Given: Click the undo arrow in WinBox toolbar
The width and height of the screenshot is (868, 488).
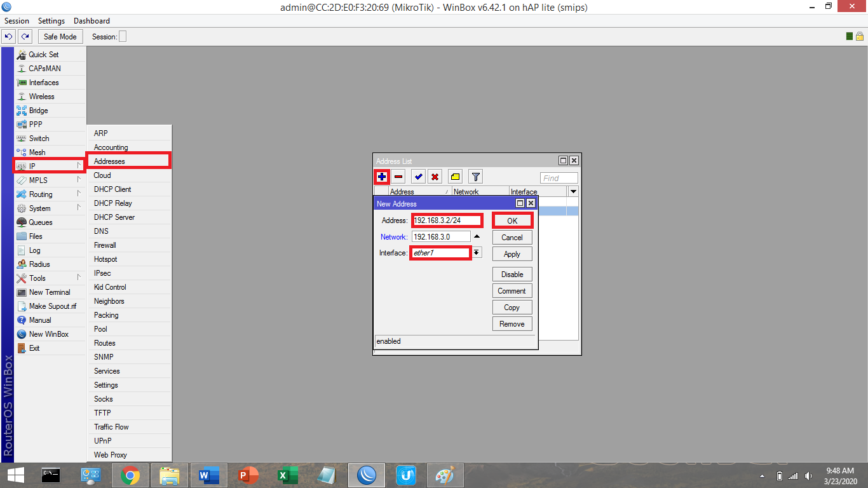Looking at the screenshot, I should 9,36.
